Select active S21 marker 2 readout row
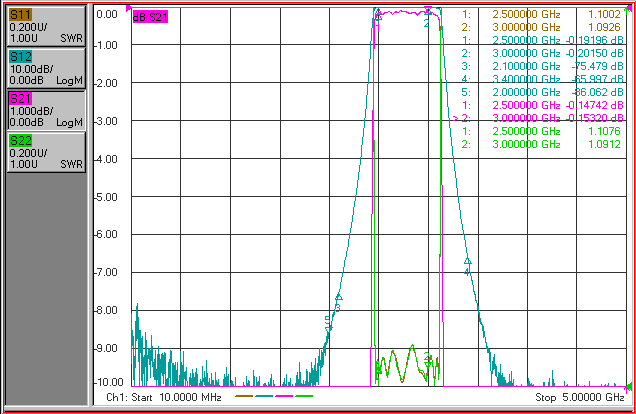Image resolution: width=636 pixels, height=414 pixels. pyautogui.click(x=538, y=118)
